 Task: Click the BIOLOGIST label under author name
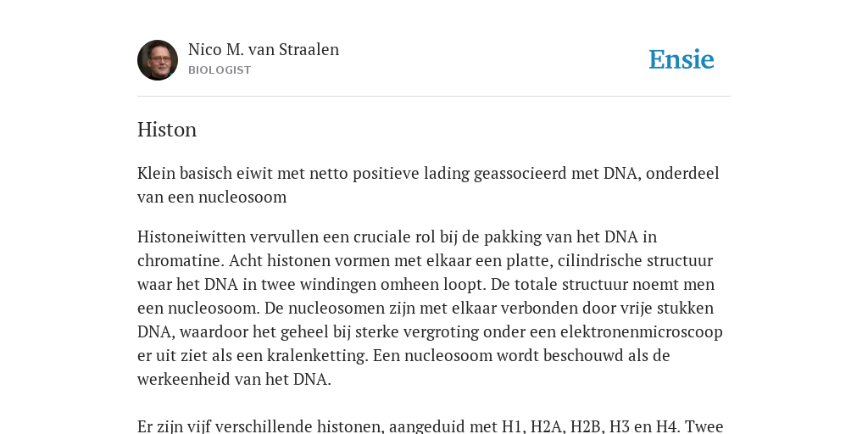(220, 70)
